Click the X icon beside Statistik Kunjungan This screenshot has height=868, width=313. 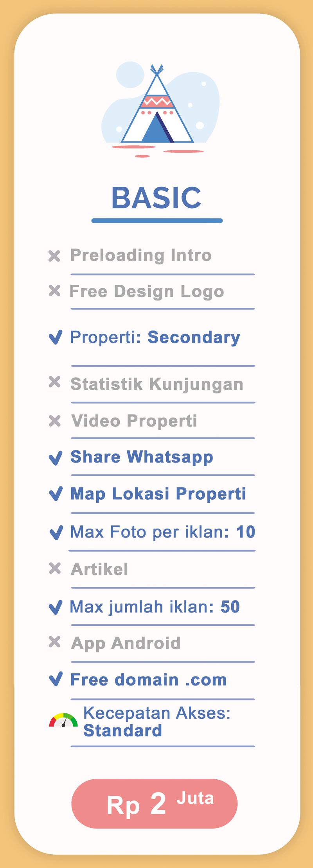pyautogui.click(x=54, y=382)
